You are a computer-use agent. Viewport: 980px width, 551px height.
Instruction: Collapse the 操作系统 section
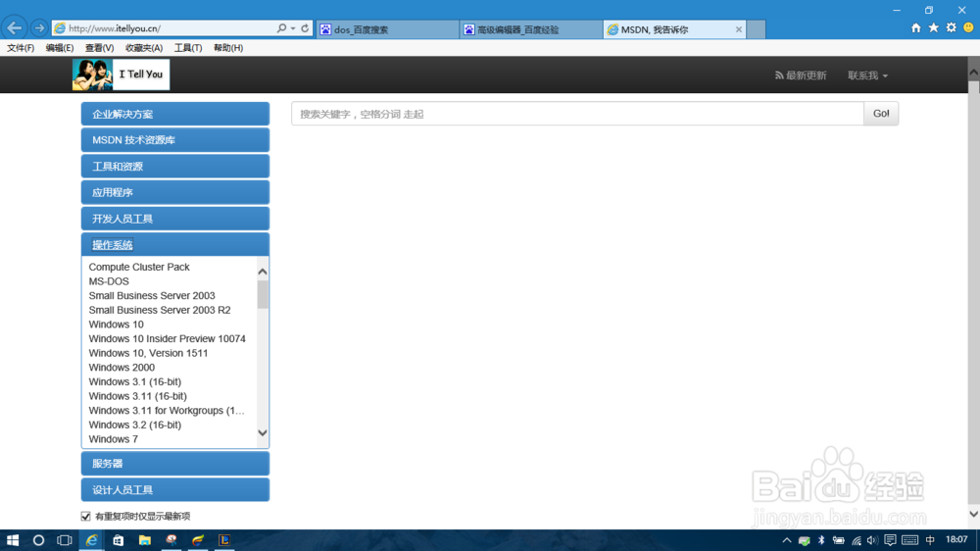(175, 244)
